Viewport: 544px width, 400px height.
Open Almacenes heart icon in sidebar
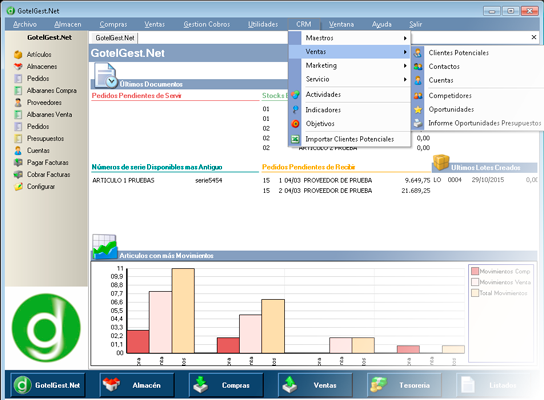18,66
